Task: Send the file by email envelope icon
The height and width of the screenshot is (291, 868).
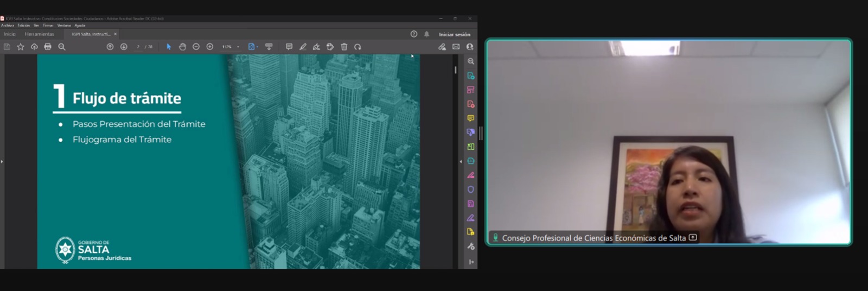Action: tap(456, 47)
